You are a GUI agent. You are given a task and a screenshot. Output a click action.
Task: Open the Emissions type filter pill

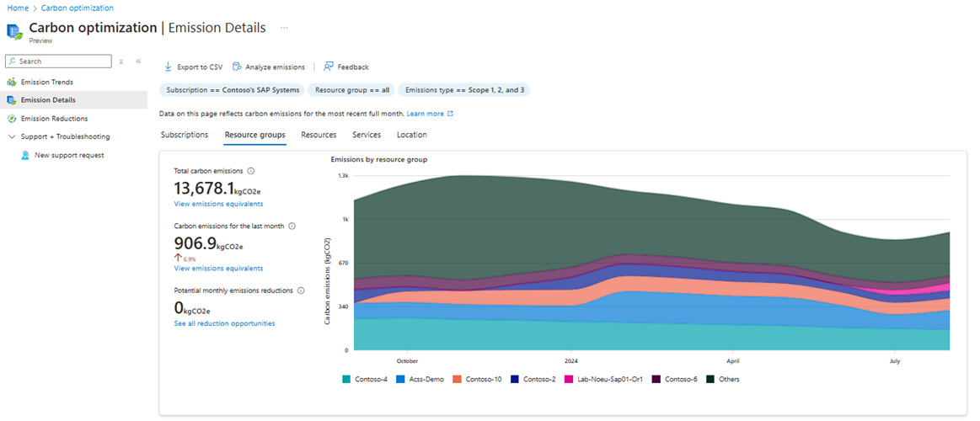tap(464, 90)
